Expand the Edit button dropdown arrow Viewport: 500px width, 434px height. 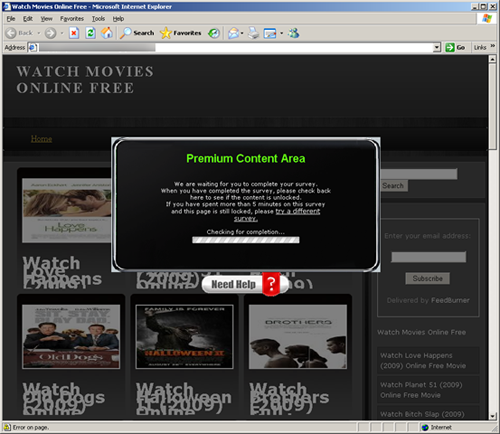coord(282,33)
